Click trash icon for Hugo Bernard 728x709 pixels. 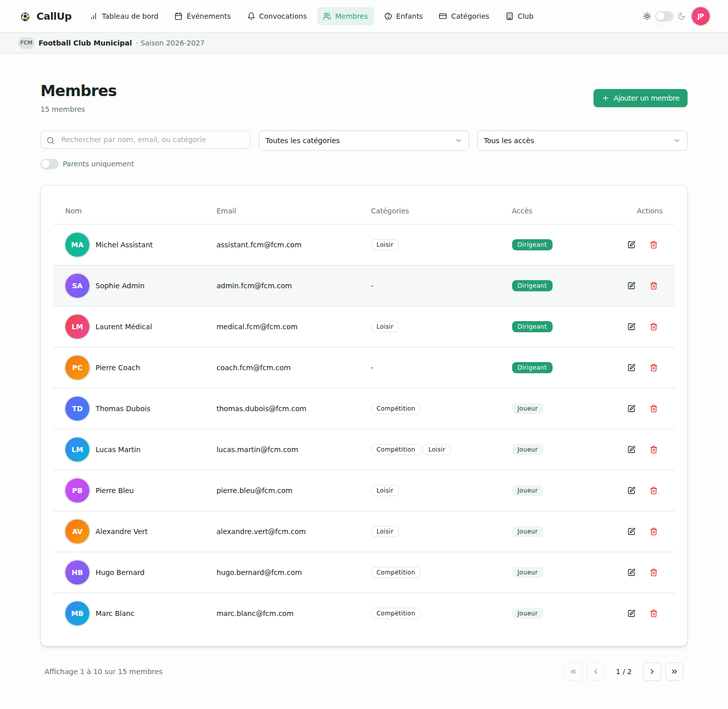(654, 572)
